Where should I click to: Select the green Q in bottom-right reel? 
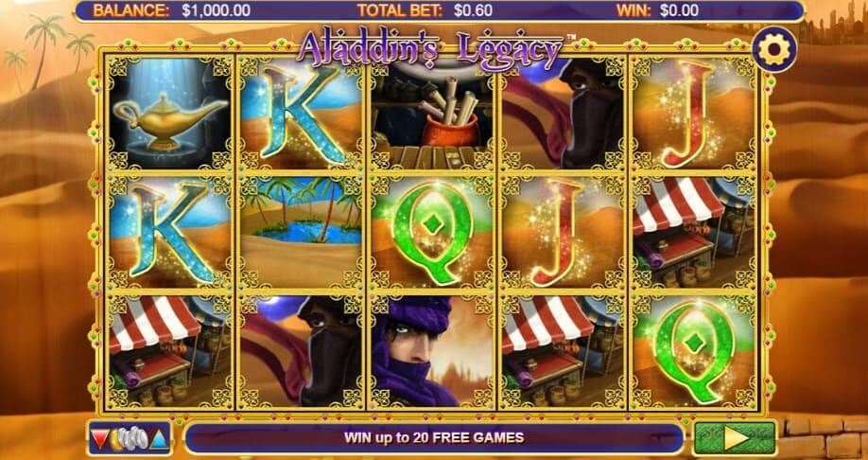[694, 351]
